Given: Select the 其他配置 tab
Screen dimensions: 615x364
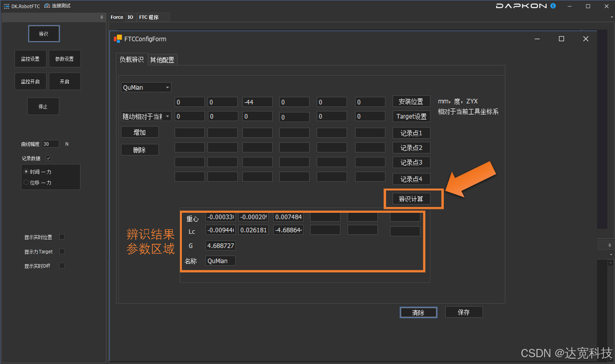Looking at the screenshot, I should click(x=162, y=60).
